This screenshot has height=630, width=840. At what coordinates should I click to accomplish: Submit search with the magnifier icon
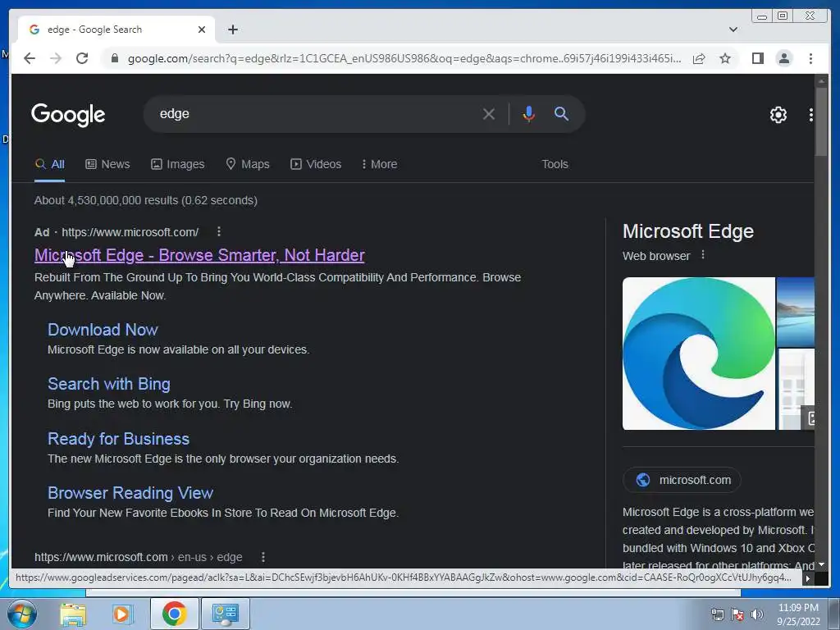[x=561, y=113]
